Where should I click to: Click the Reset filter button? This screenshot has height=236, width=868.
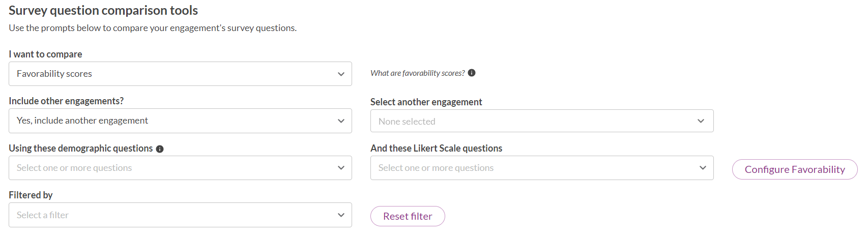408,216
